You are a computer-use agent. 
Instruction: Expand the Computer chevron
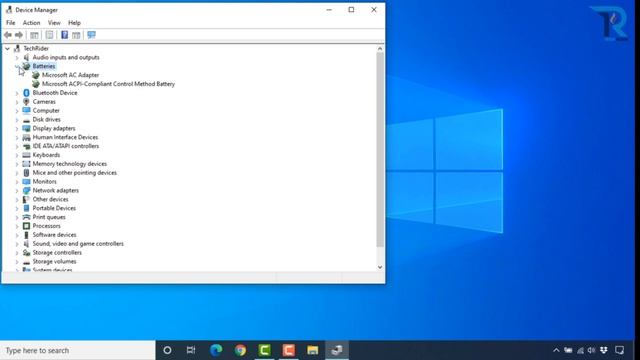click(x=17, y=111)
